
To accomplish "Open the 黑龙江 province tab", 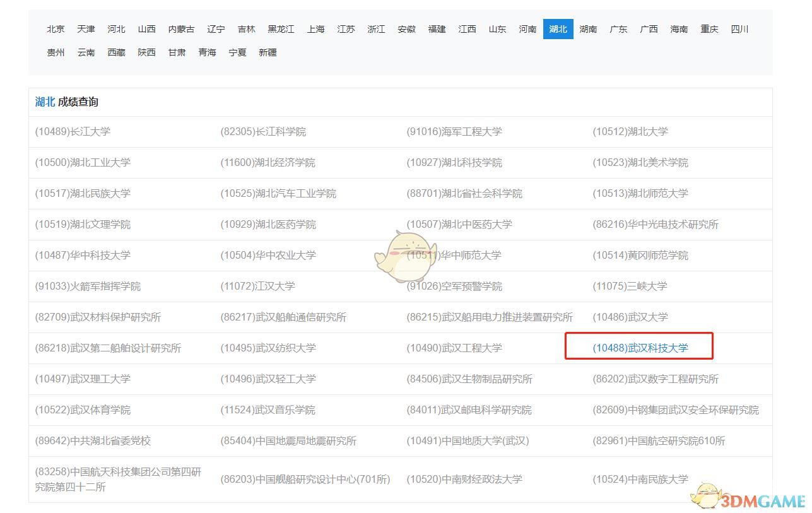I will (x=281, y=29).
